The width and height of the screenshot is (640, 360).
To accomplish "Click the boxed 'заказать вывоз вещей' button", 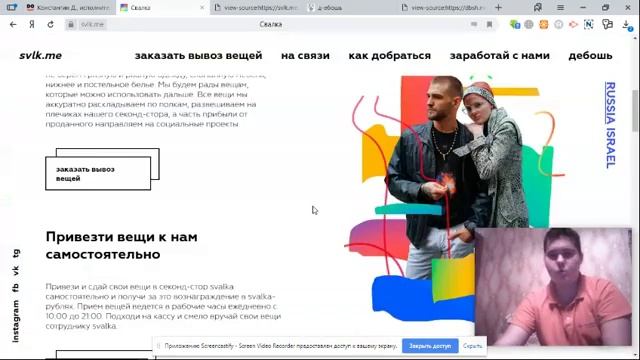I will click(x=98, y=173).
